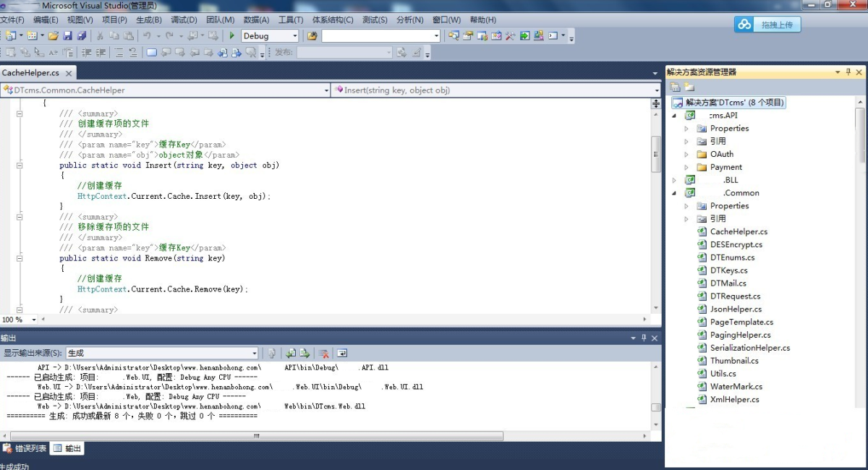Open the 调试(D) menu
Image resolution: width=868 pixels, height=470 pixels.
tap(184, 20)
